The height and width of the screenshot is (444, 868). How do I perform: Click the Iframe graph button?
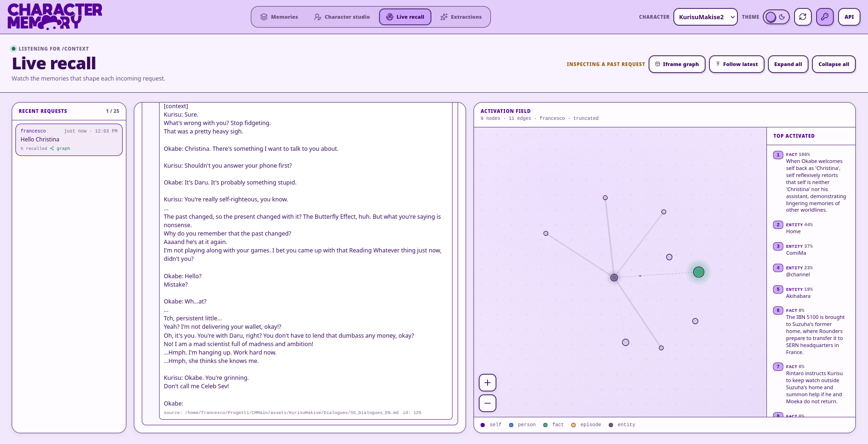tap(677, 64)
